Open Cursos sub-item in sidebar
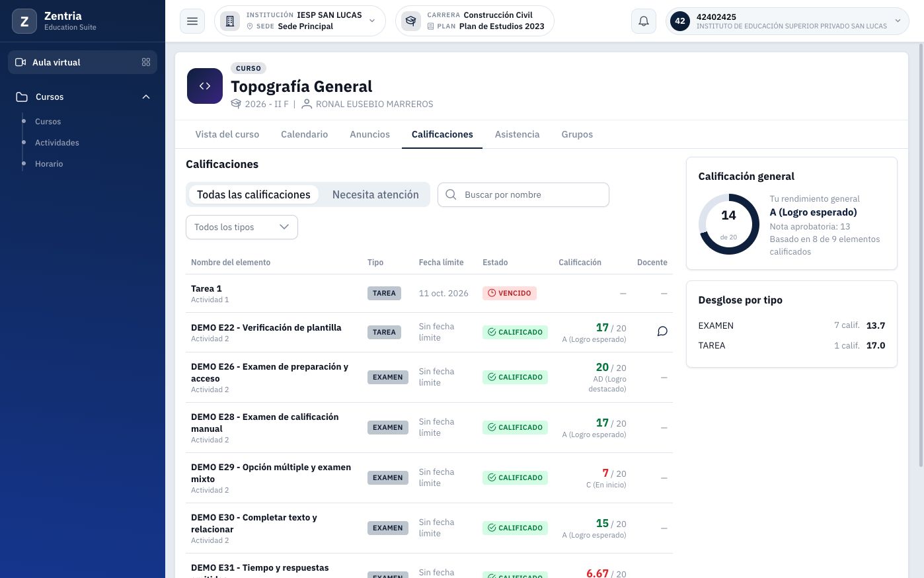 tap(48, 122)
